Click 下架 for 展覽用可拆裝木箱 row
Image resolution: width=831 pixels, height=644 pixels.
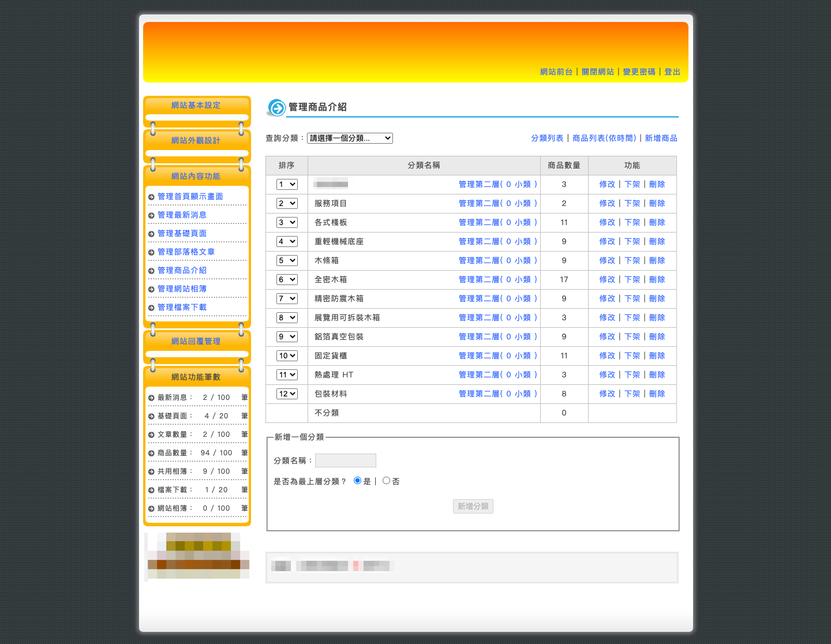[x=632, y=317]
